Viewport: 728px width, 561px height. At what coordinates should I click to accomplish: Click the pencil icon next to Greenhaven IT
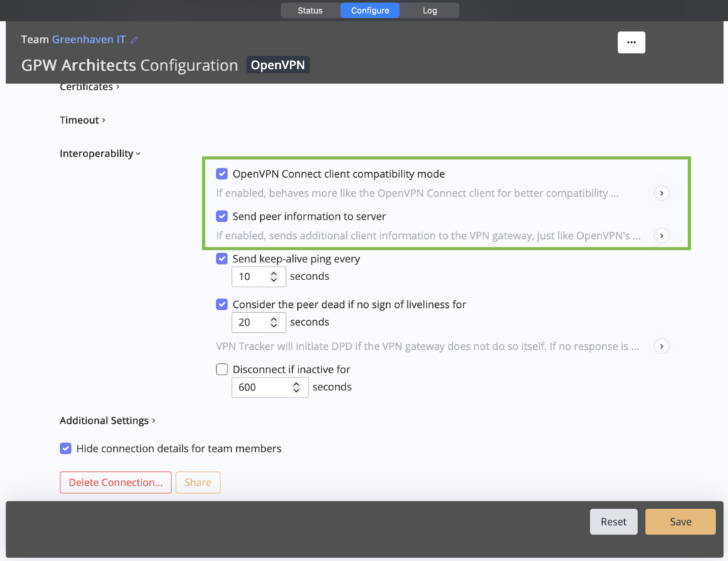[134, 40]
